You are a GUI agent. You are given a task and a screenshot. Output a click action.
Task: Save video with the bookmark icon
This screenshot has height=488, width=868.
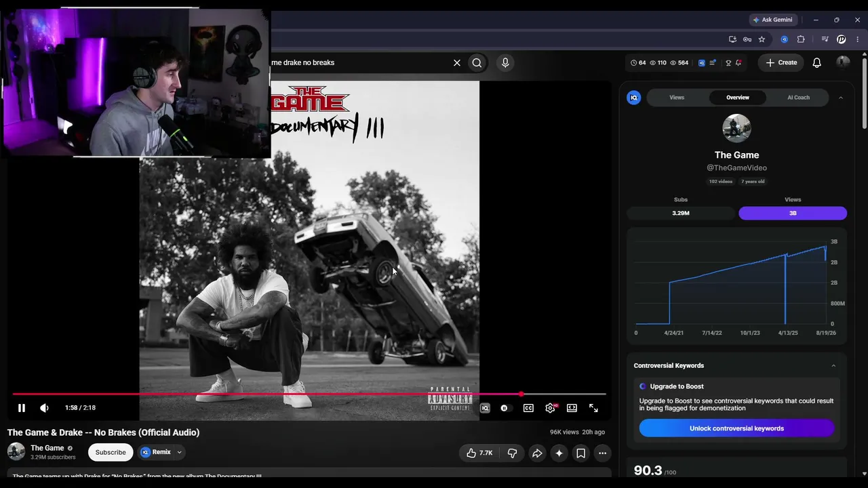581,453
